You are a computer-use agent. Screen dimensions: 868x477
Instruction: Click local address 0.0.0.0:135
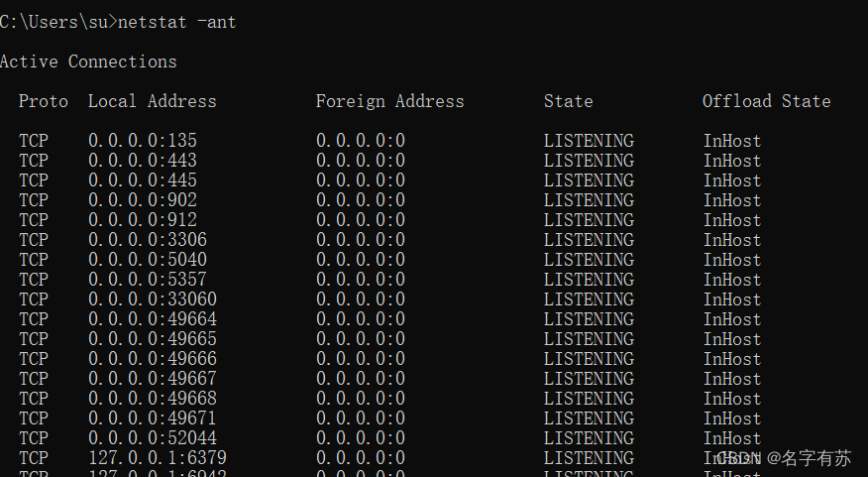point(143,141)
